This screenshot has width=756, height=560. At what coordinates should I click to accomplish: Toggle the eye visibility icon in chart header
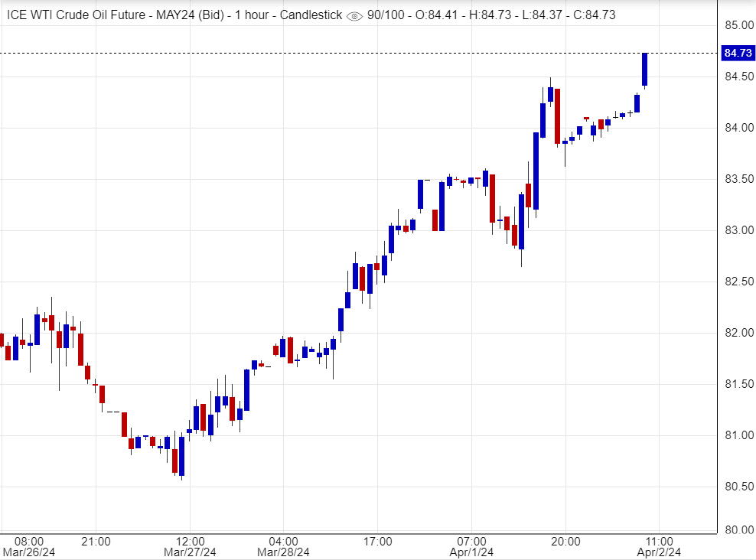pyautogui.click(x=354, y=15)
